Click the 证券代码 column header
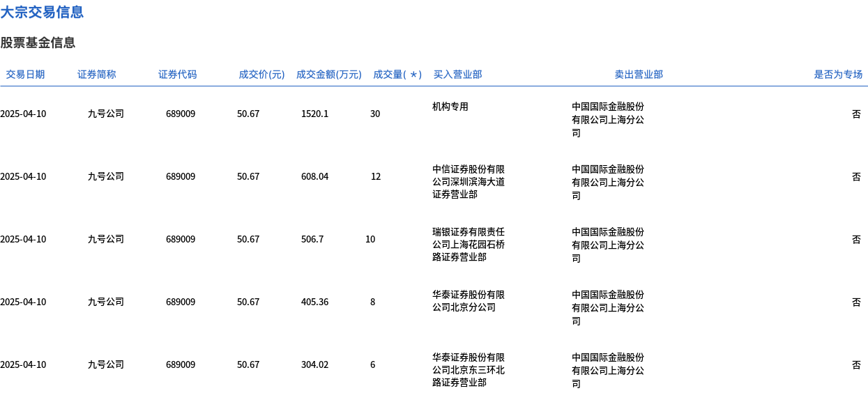Viewport: 868px width, 400px height. (x=178, y=75)
